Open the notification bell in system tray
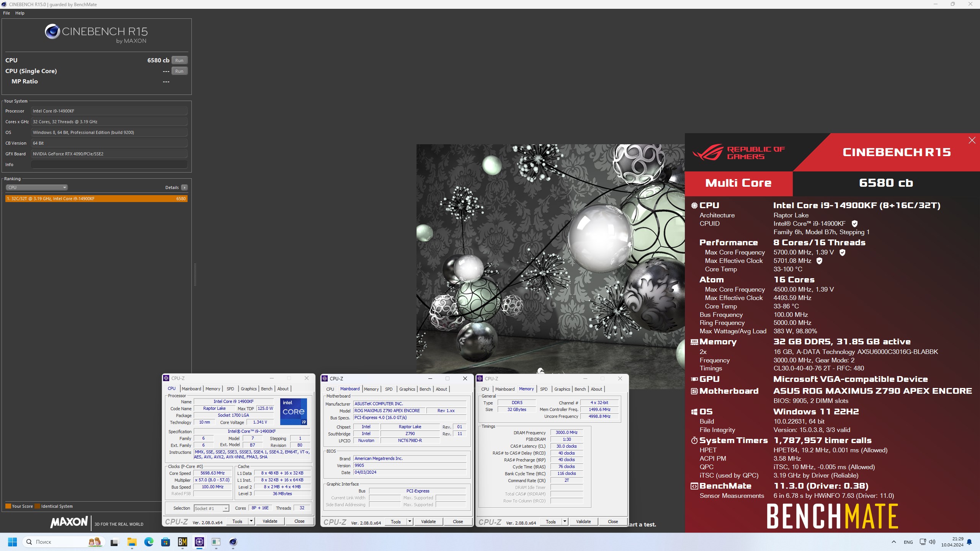 pyautogui.click(x=969, y=542)
